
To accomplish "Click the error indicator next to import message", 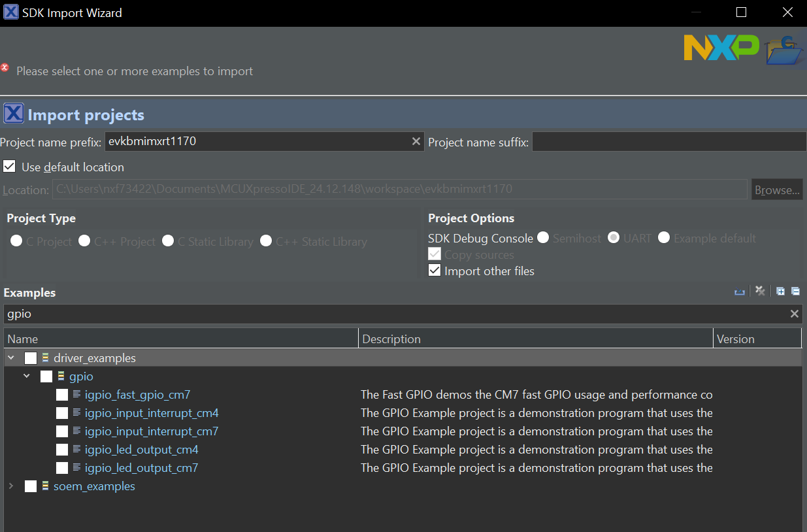I will (7, 67).
